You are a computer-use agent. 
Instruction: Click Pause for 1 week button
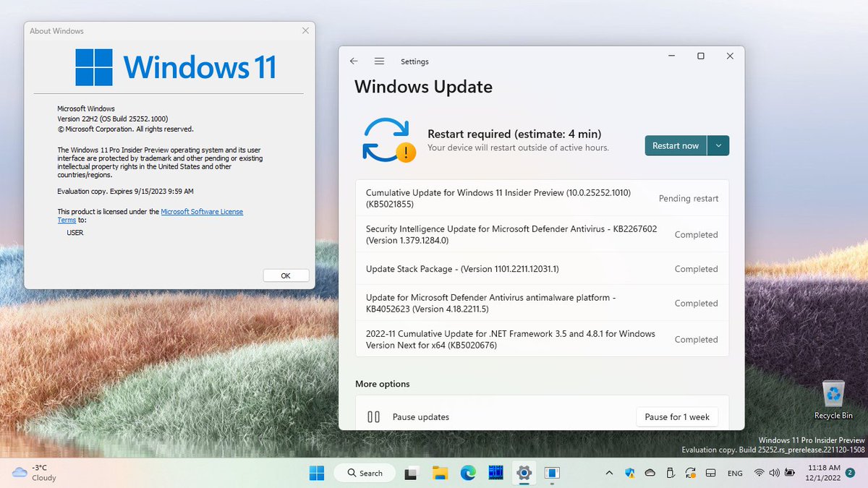(677, 417)
